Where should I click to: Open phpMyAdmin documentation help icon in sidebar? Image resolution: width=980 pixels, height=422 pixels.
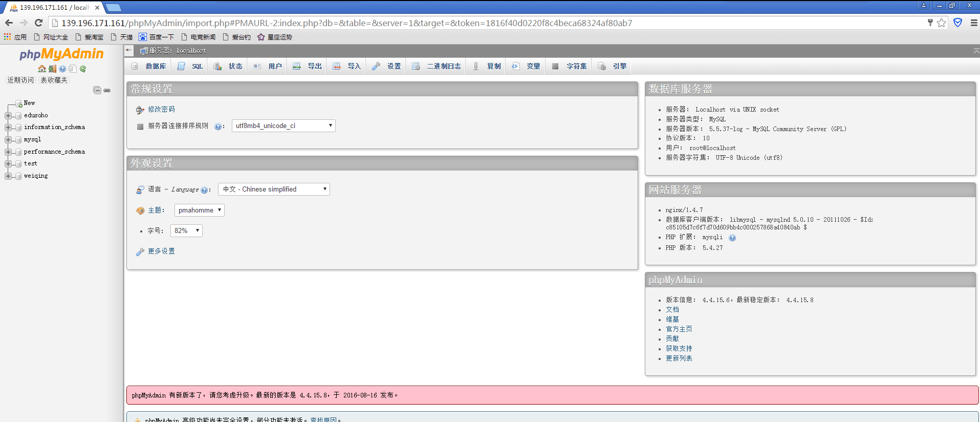[62, 69]
